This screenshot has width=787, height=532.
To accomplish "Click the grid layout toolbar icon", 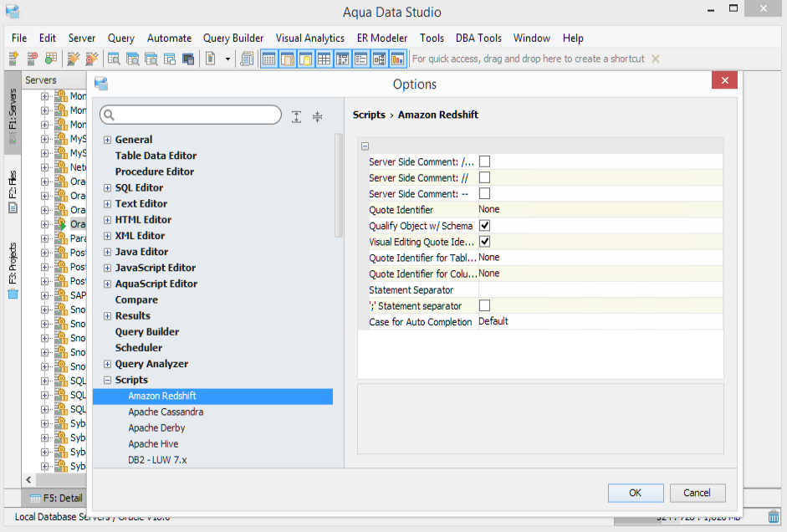I will point(324,59).
